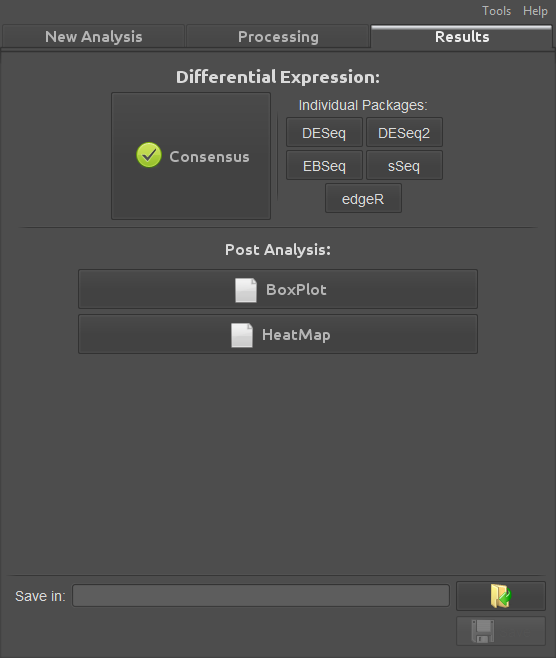
Task: Click the Save in path field
Action: pyautogui.click(x=261, y=595)
